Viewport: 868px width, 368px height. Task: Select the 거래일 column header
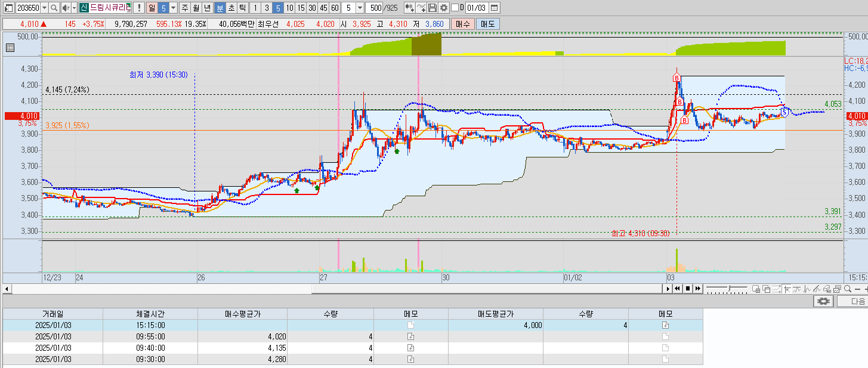52,313
